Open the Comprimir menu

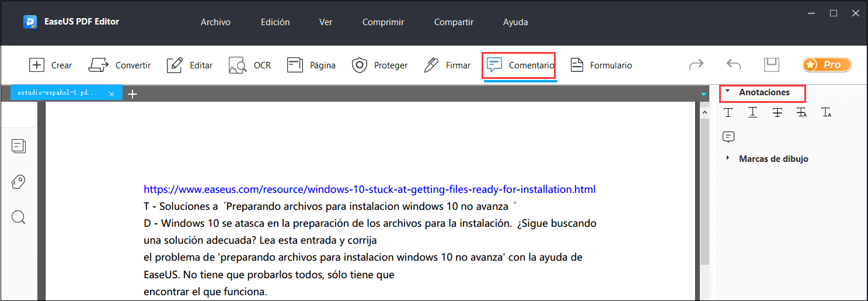coord(383,22)
